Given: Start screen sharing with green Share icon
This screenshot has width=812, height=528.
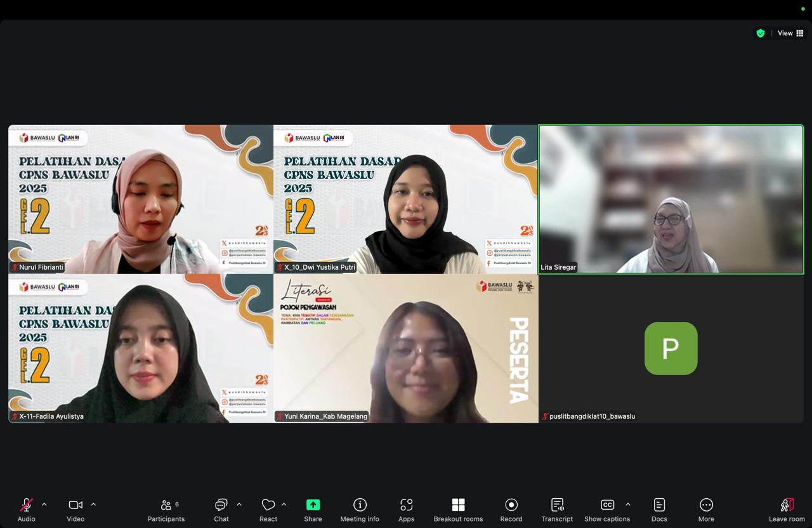Looking at the screenshot, I should coord(313,505).
